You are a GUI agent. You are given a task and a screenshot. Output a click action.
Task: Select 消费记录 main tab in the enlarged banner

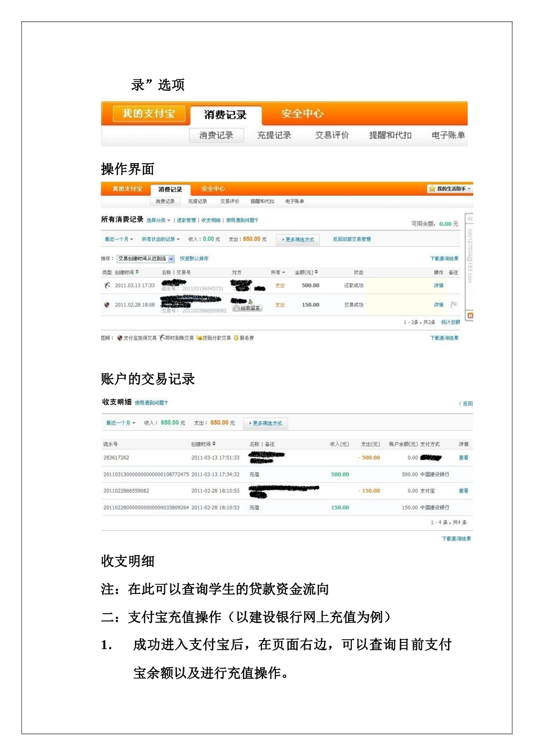pyautogui.click(x=225, y=115)
